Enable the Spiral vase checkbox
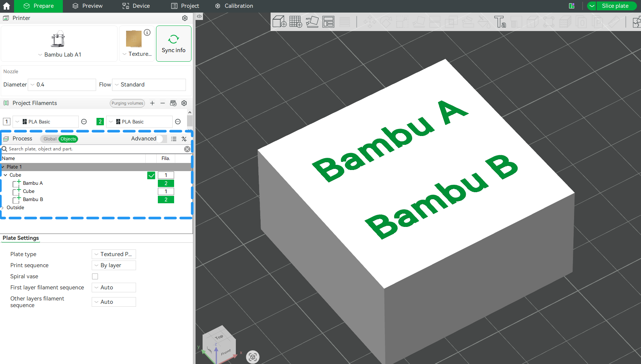The height and width of the screenshot is (364, 641). tap(95, 276)
